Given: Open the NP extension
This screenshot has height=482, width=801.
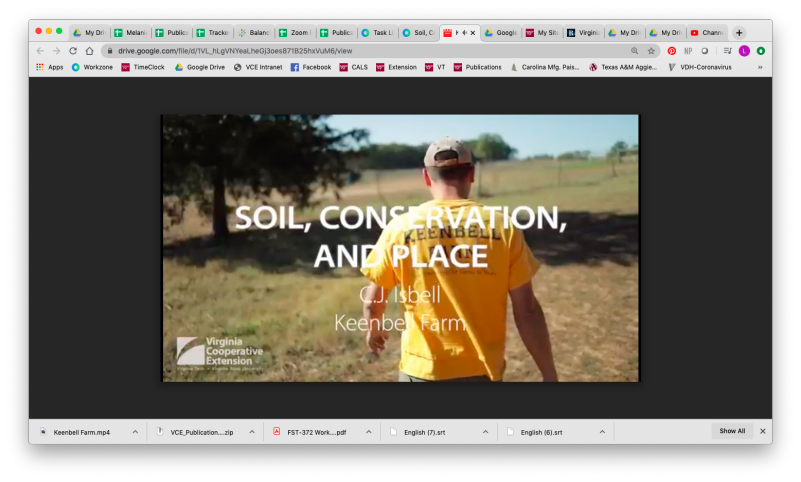Looking at the screenshot, I should click(x=688, y=51).
